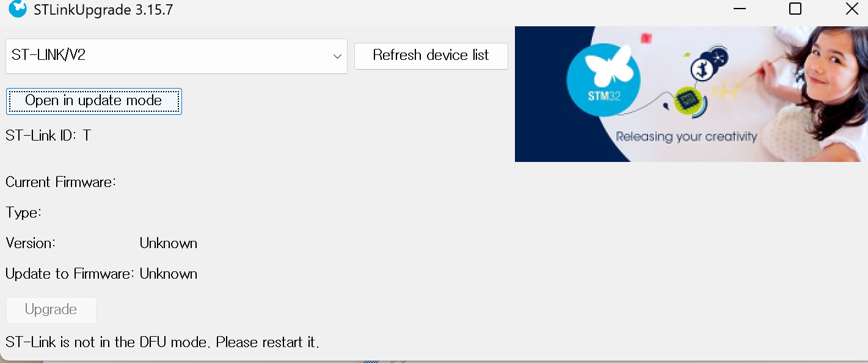Click the Open in update mode button
Screen dimensions: 868x363
point(94,101)
